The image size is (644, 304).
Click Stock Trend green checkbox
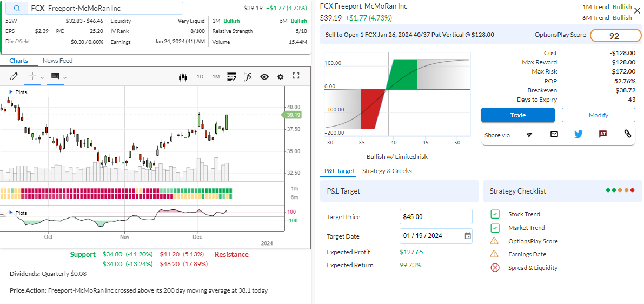tap(495, 214)
